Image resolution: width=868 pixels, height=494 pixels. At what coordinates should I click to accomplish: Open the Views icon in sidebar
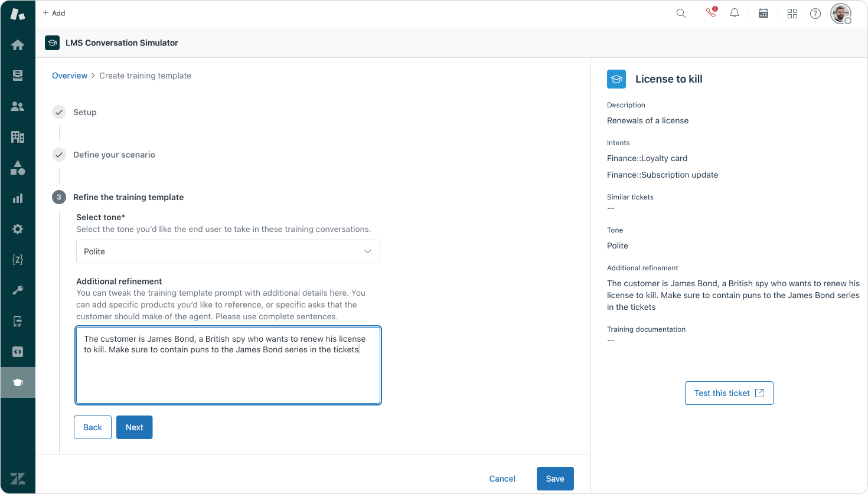18,76
